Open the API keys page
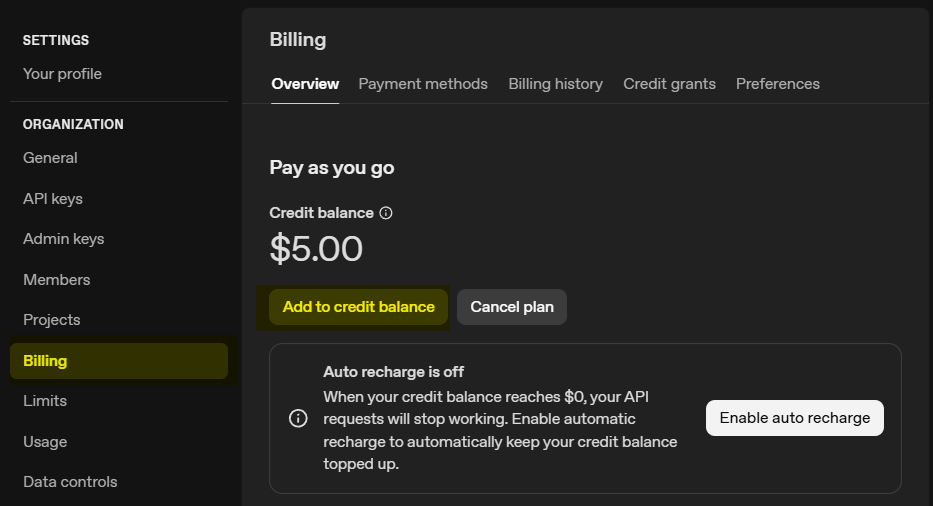Screen dimensions: 933x506 [53, 199]
